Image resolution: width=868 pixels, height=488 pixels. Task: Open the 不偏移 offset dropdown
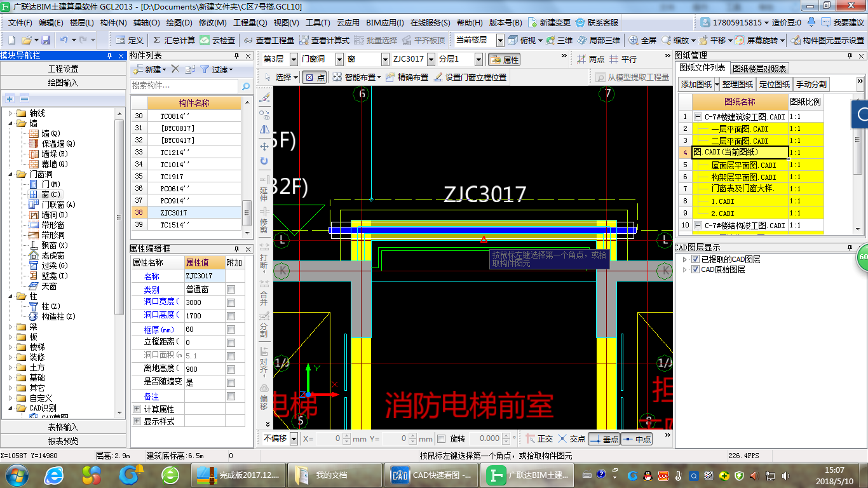pos(295,438)
